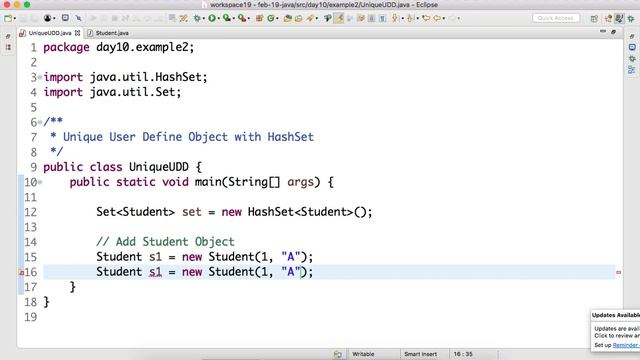The width and height of the screenshot is (640, 360).
Task: Restore the left minimized view stack
Action: click(x=8, y=36)
